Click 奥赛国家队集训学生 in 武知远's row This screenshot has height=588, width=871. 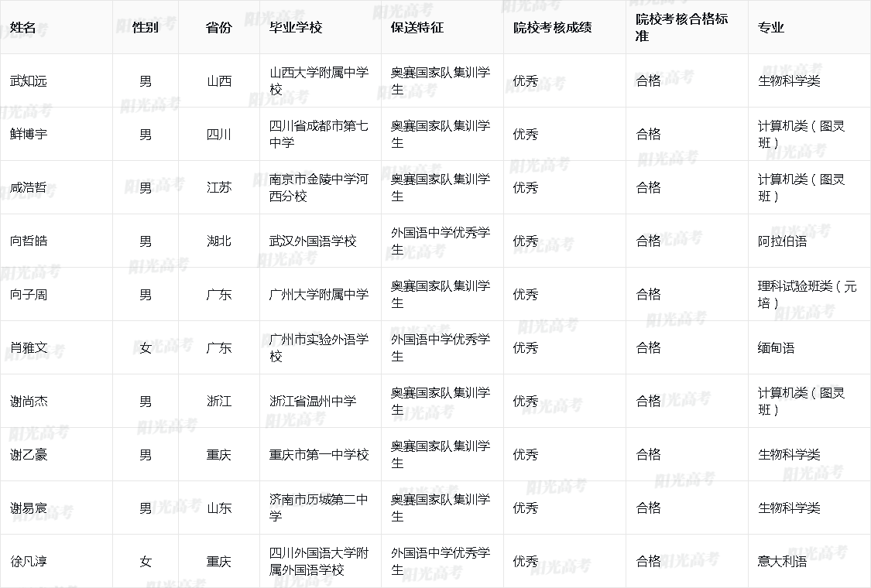pos(441,81)
